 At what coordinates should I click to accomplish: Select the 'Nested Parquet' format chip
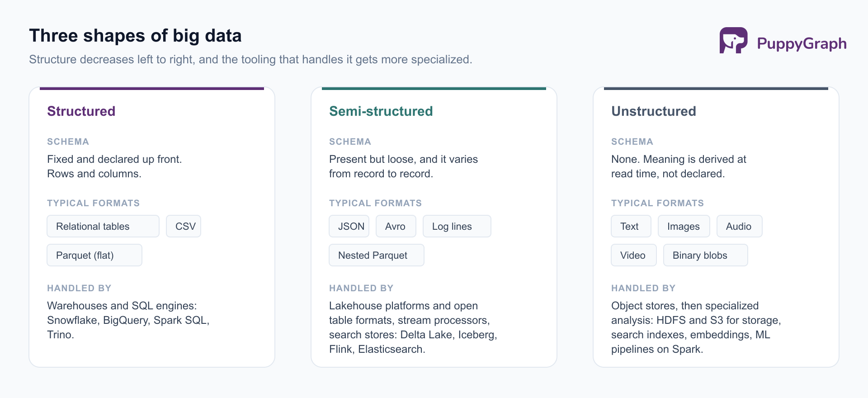click(377, 255)
